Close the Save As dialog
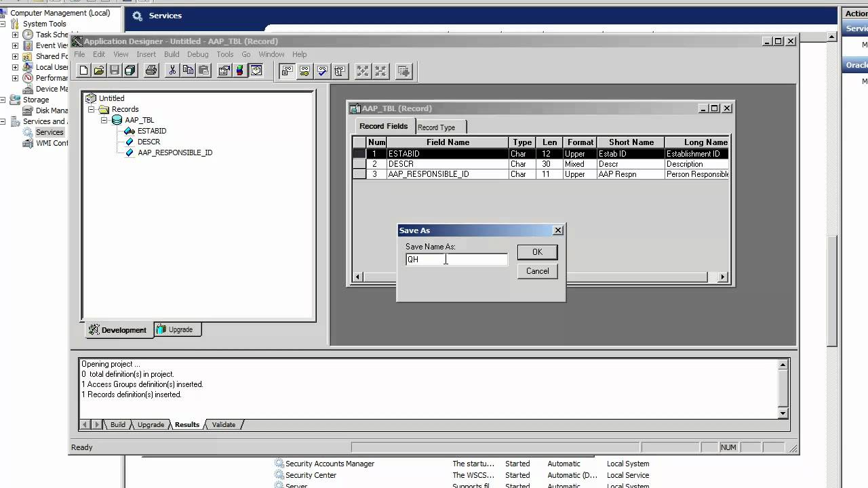Image resolution: width=868 pixels, height=488 pixels. click(558, 230)
